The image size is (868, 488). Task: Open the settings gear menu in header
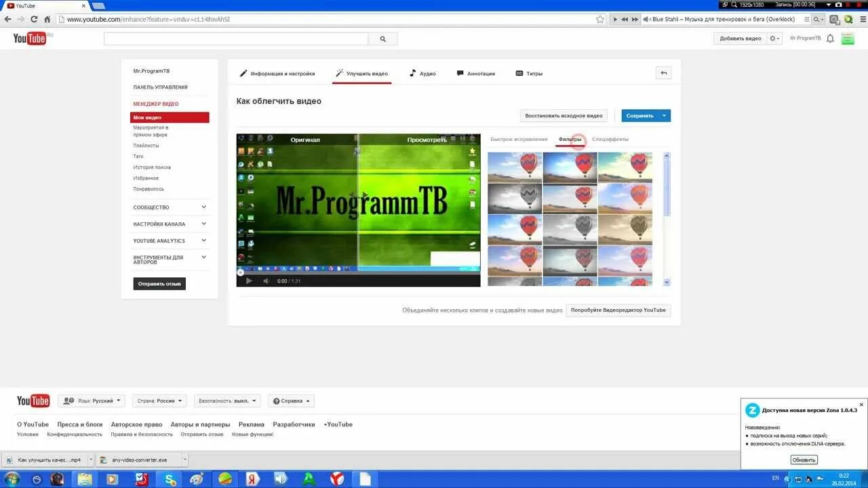point(775,39)
